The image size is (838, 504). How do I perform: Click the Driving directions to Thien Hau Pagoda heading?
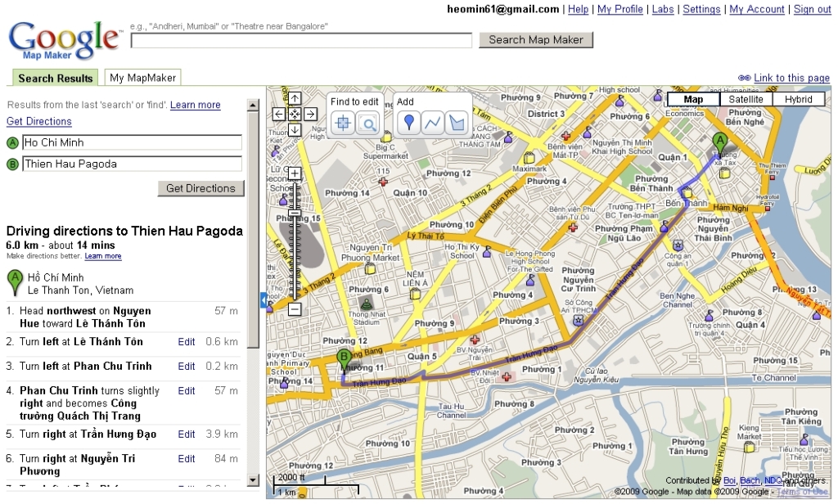pyautogui.click(x=124, y=231)
